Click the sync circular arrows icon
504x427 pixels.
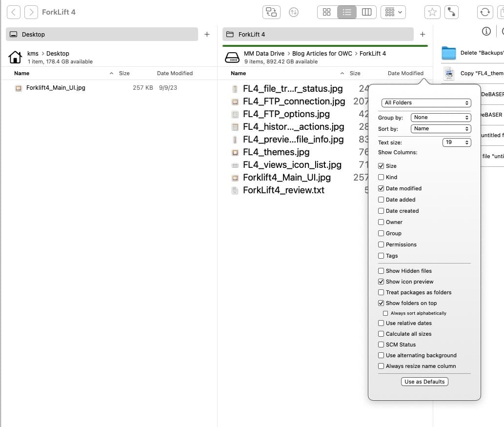[484, 12]
